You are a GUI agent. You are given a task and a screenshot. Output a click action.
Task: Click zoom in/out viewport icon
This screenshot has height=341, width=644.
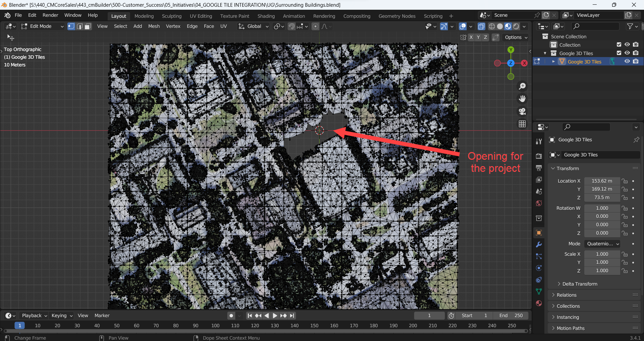pos(522,86)
